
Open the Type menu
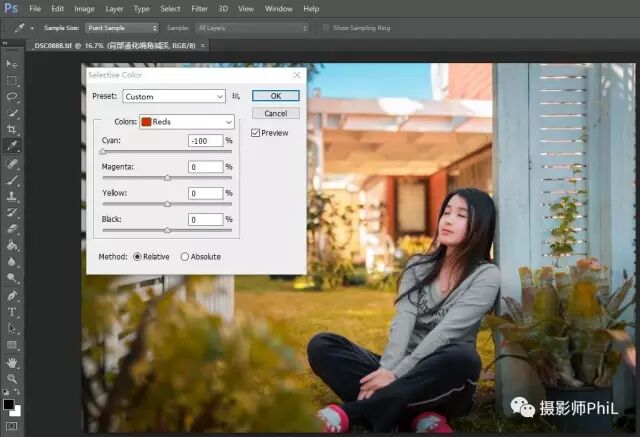click(142, 9)
